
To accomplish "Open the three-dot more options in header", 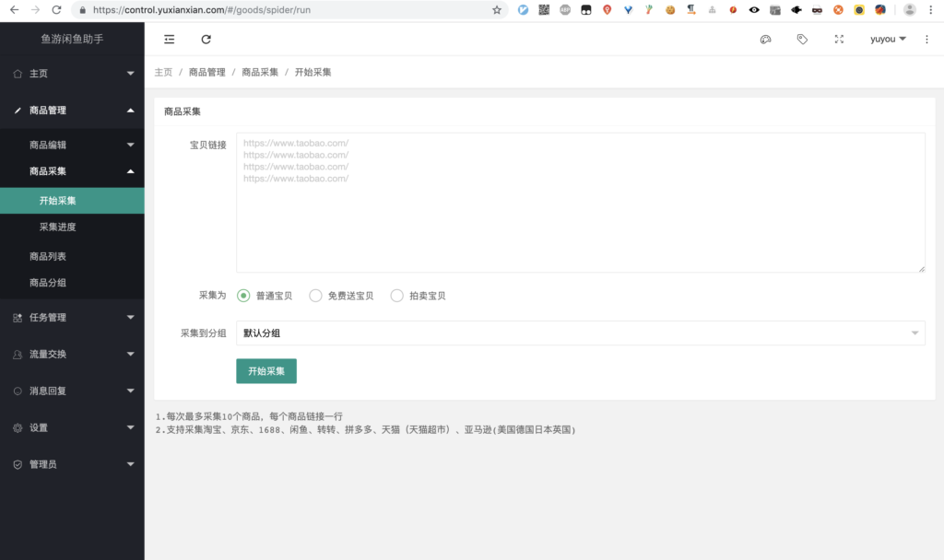I will click(x=926, y=40).
